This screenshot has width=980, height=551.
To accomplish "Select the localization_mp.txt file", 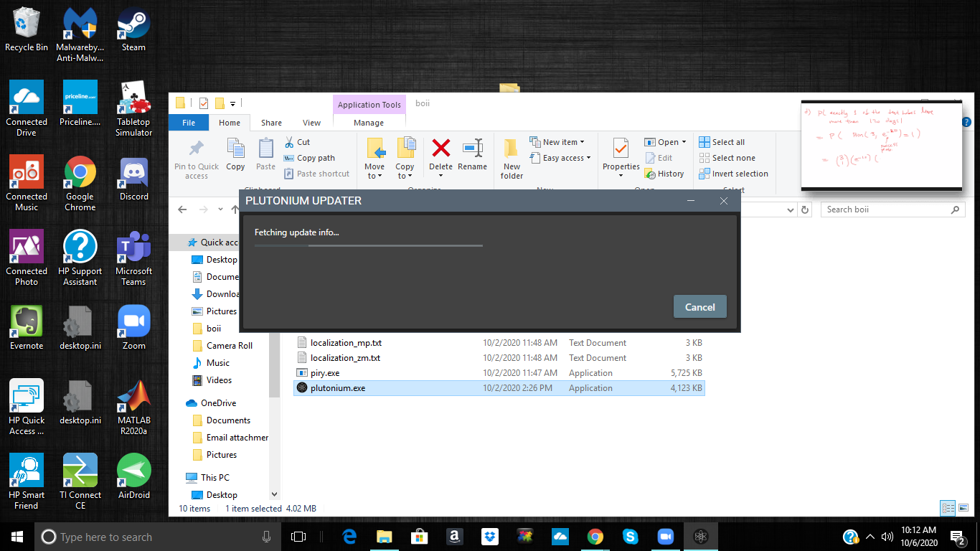I will [499, 343].
